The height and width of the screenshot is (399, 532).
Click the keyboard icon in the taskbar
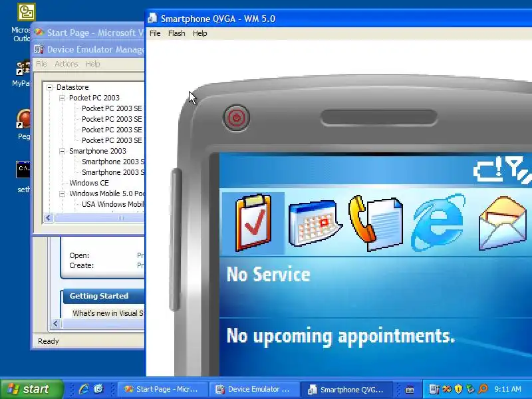click(410, 390)
